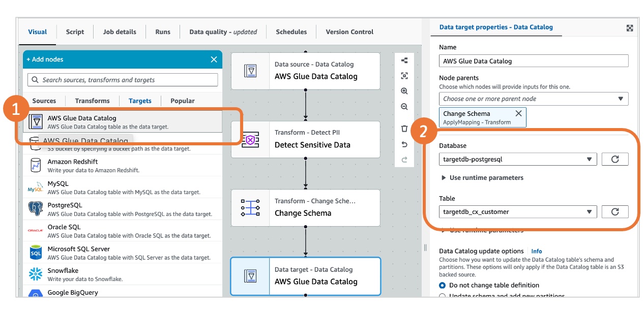Expand the properties panel to full size

[629, 28]
